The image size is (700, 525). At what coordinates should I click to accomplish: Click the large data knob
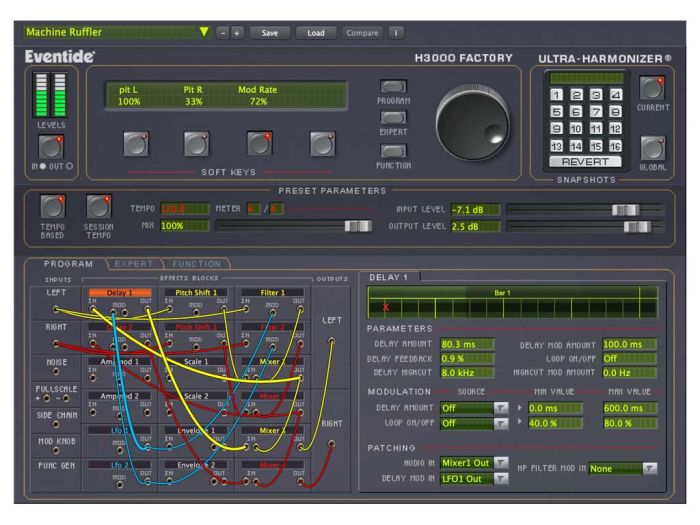pyautogui.click(x=473, y=123)
